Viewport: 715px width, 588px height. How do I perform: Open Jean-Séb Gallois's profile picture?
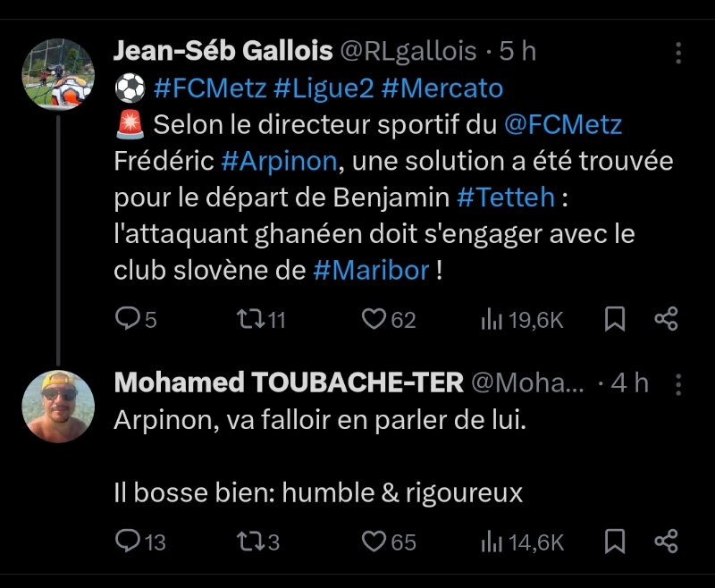tap(57, 74)
